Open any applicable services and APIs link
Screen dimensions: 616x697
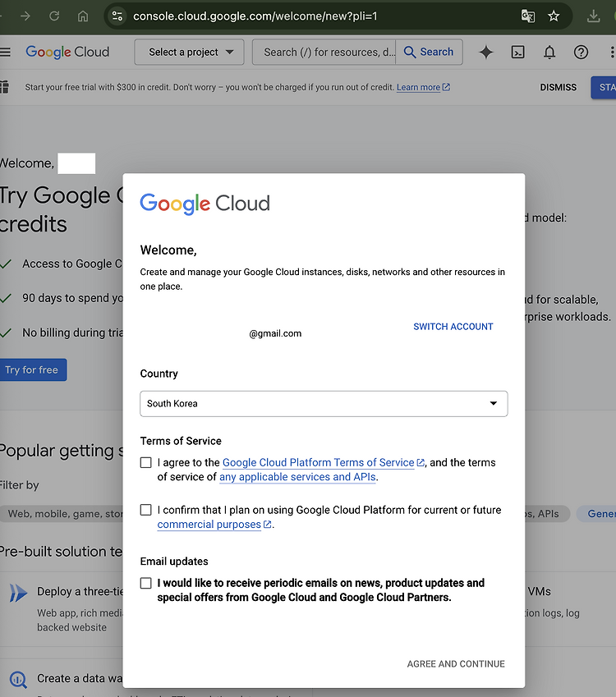tap(297, 477)
